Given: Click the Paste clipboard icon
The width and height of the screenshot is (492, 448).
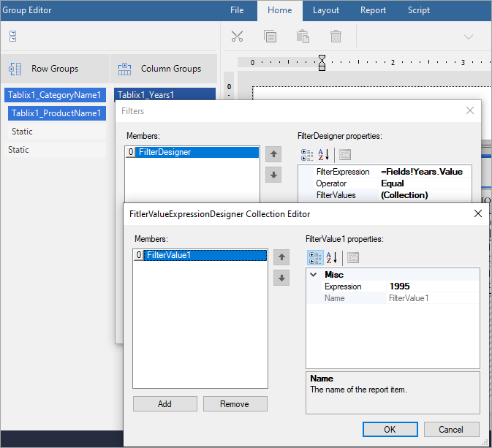Looking at the screenshot, I should [303, 37].
